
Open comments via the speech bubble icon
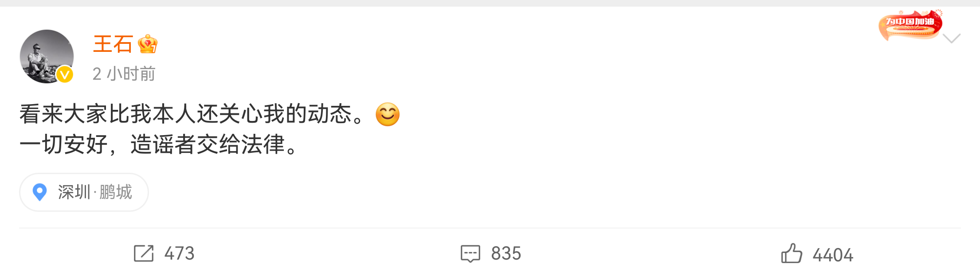pyautogui.click(x=470, y=253)
